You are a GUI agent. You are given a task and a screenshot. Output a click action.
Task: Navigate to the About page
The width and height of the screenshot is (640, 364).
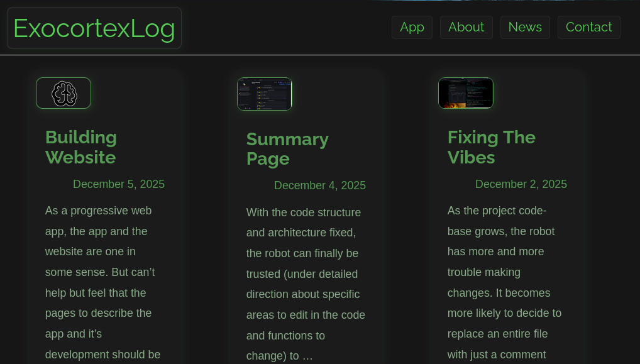tap(466, 27)
